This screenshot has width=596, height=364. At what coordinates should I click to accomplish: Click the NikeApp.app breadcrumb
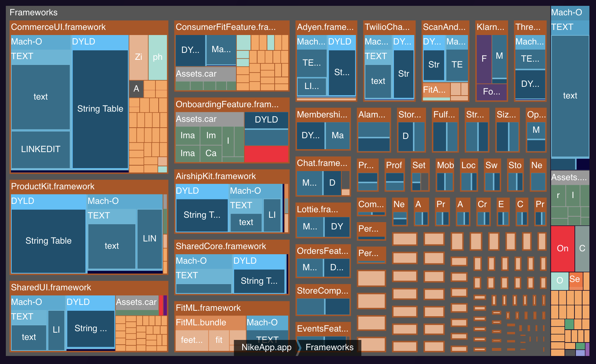[x=266, y=347]
